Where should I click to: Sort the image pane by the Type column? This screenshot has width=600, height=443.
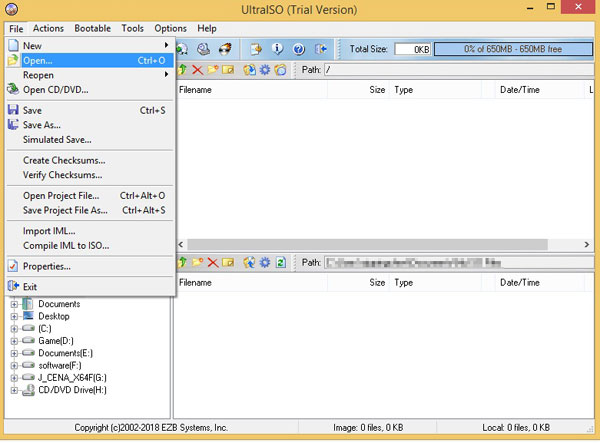click(435, 90)
